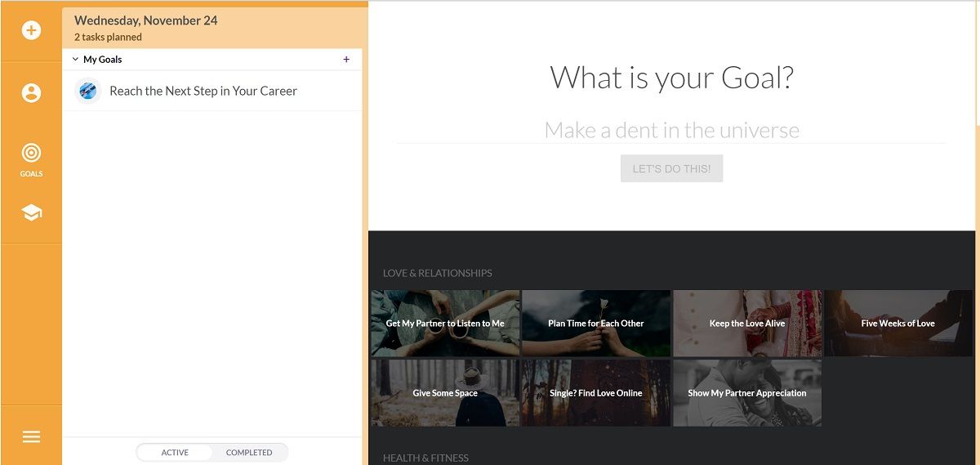Collapse the My Goals section chevron
Viewport: 980px width, 465px height.
(x=75, y=60)
